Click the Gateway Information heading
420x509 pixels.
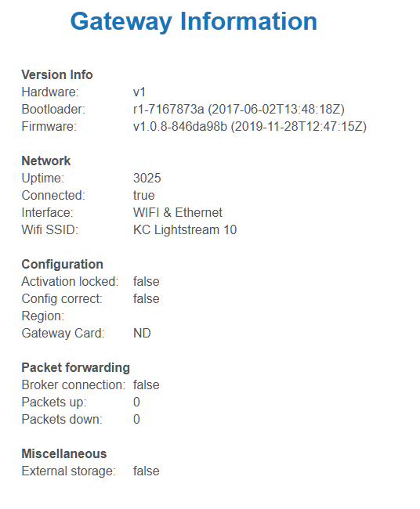click(194, 22)
